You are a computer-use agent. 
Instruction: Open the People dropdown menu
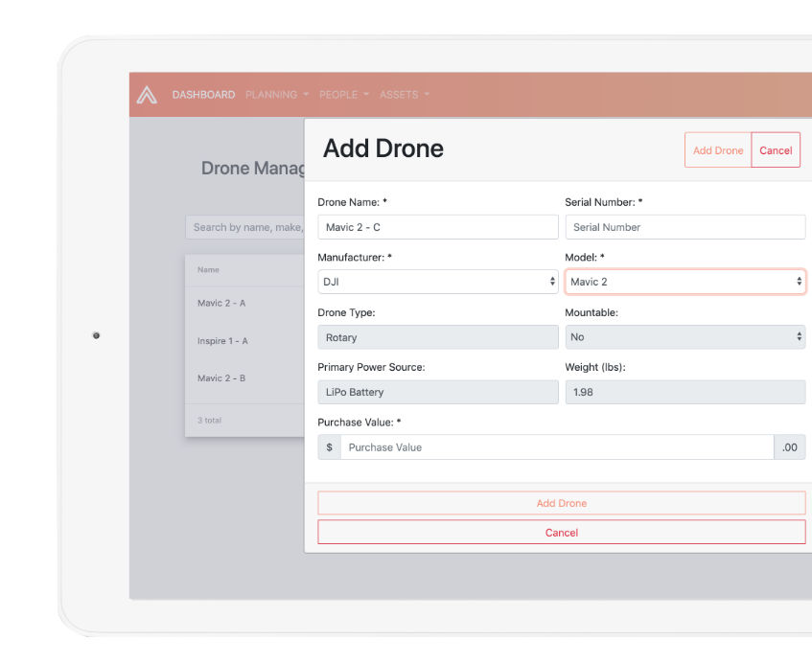click(x=344, y=95)
